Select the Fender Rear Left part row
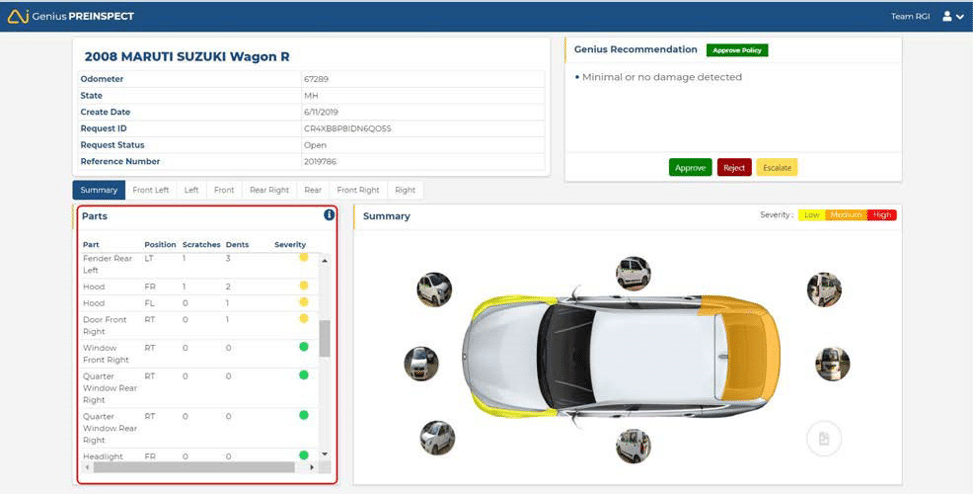The image size is (973, 494). (x=200, y=265)
